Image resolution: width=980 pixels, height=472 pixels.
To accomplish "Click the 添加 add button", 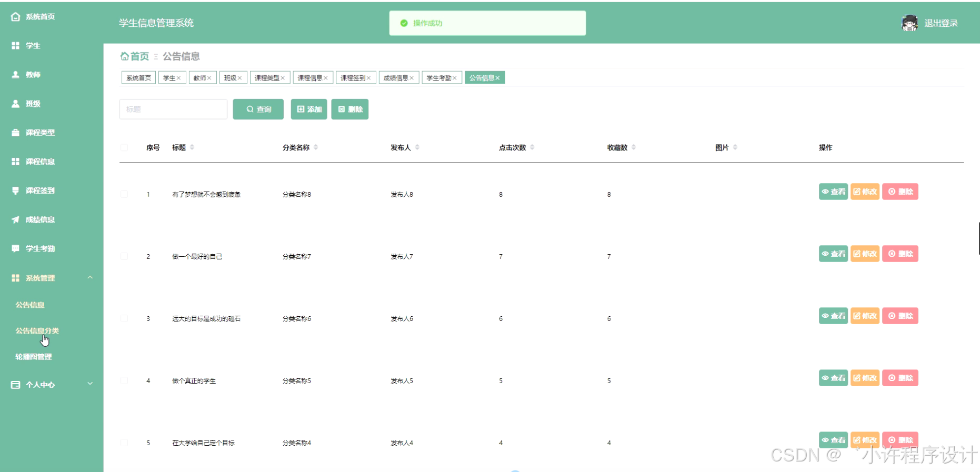I will point(309,109).
